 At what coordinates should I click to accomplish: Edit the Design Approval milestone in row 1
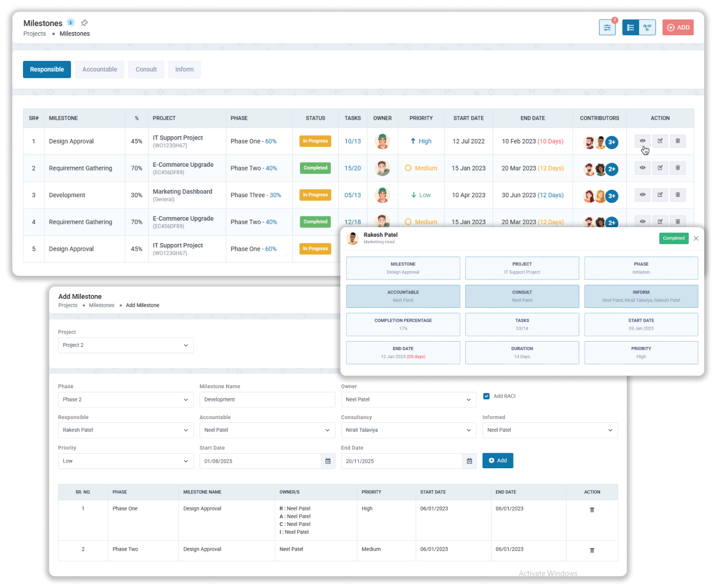[x=660, y=141]
